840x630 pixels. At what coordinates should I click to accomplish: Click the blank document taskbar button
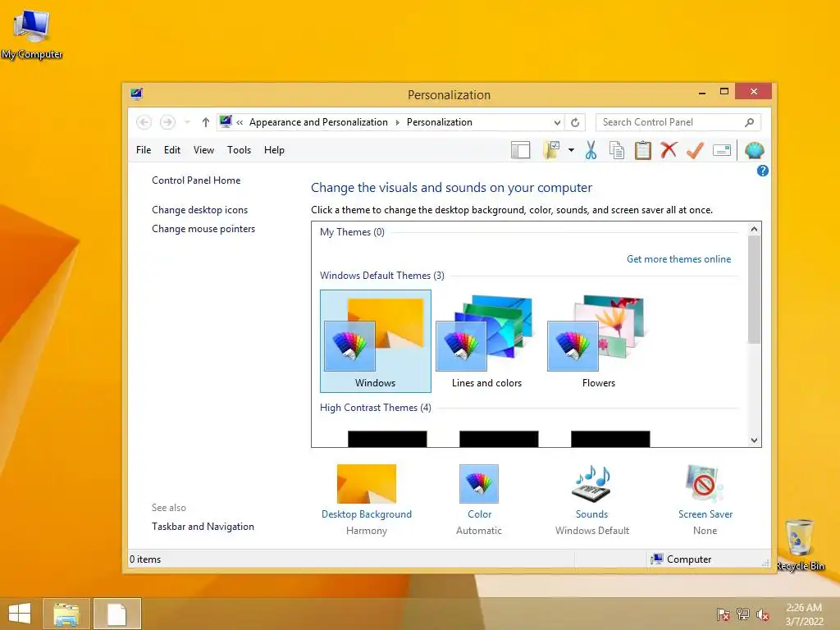point(116,614)
